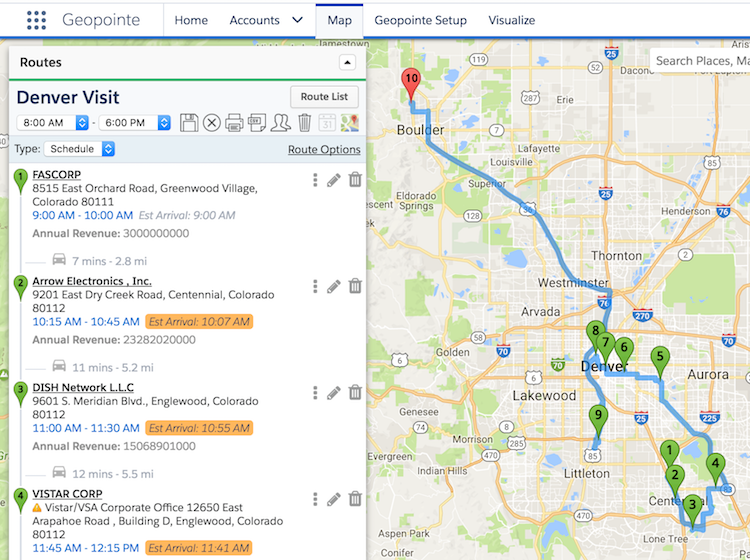Viewport: 750px width, 560px height.
Task: Select green map marker 9 near Littleton
Action: pyautogui.click(x=598, y=419)
